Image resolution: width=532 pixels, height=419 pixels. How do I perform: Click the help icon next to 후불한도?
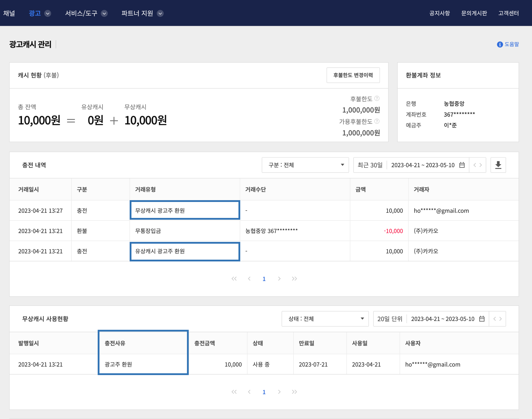coord(377,98)
